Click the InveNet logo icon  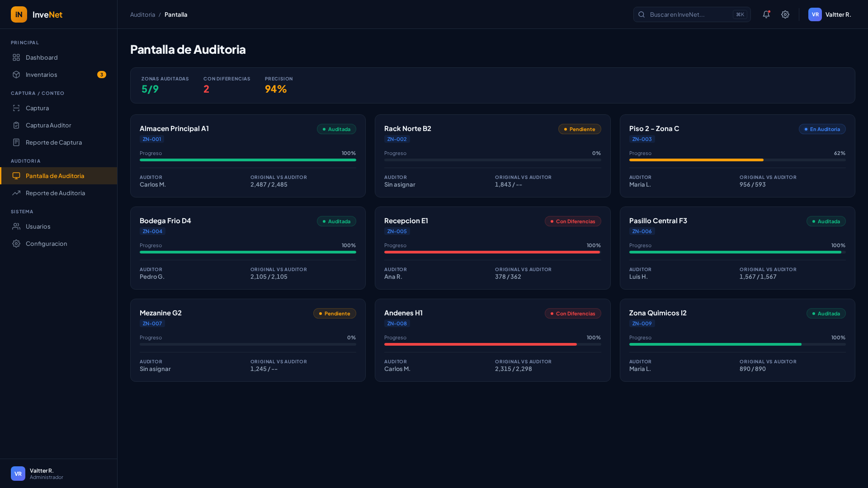pos(19,14)
